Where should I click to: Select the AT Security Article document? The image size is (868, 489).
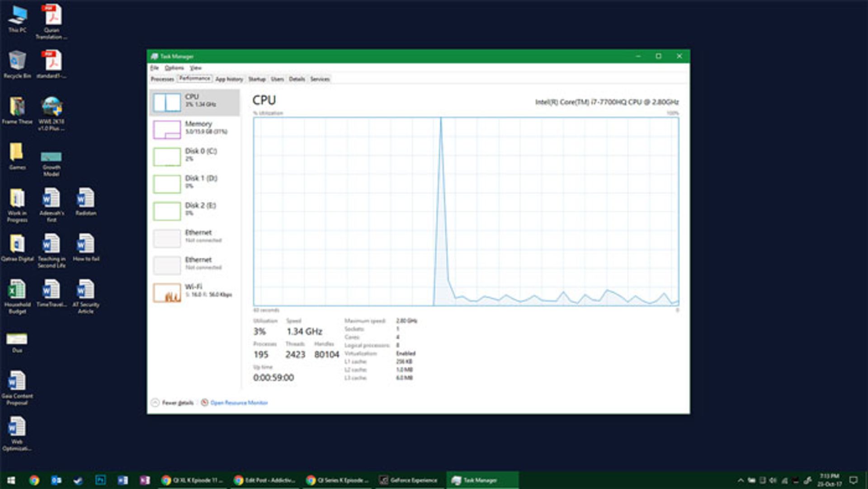[x=86, y=296]
